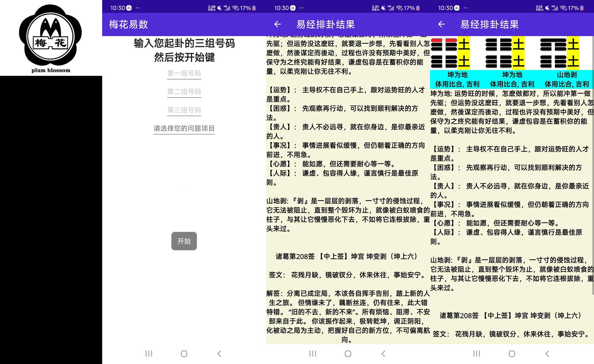Click yellow 土 swatch on top-right hexagram
Viewport: 594px width, 364px height.
(573, 44)
